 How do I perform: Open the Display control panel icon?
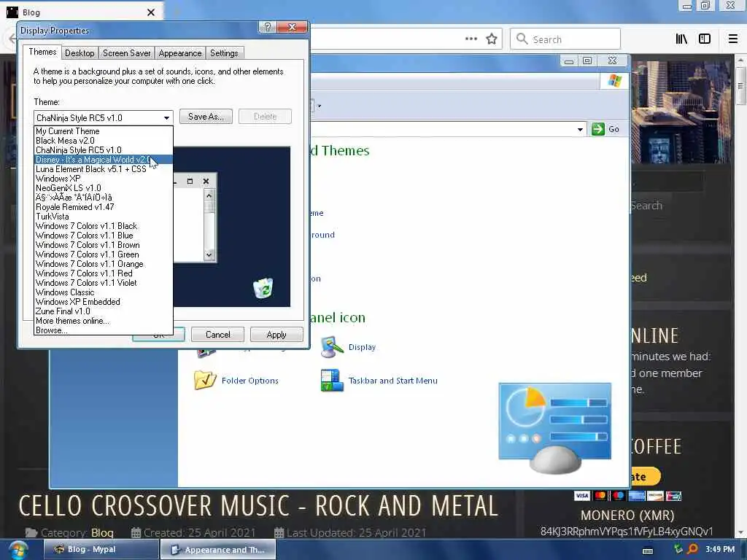pyautogui.click(x=332, y=347)
